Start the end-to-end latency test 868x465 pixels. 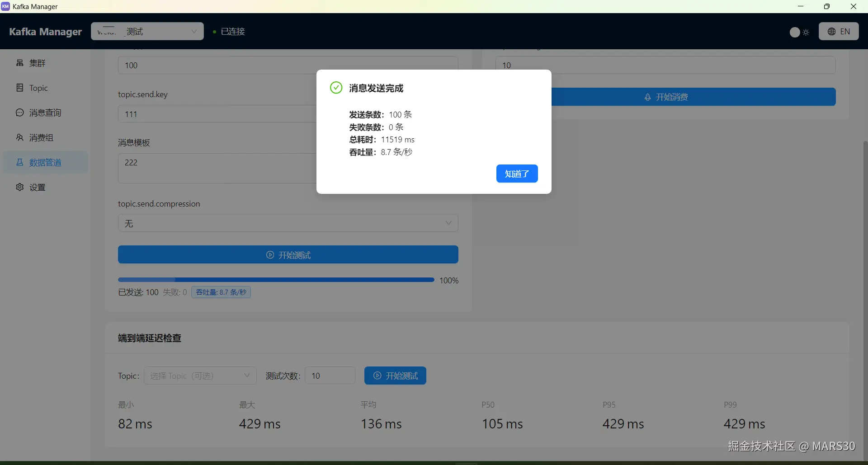[x=395, y=376]
